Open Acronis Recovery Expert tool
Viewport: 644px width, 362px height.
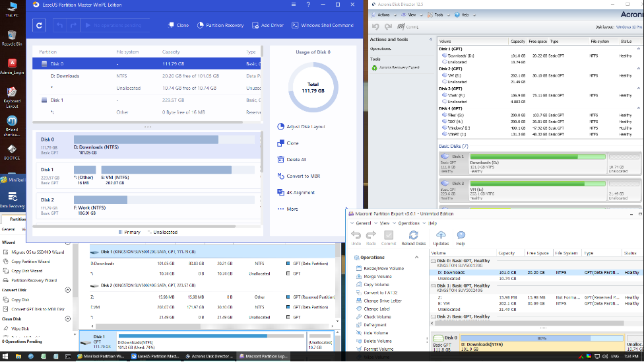(x=400, y=67)
